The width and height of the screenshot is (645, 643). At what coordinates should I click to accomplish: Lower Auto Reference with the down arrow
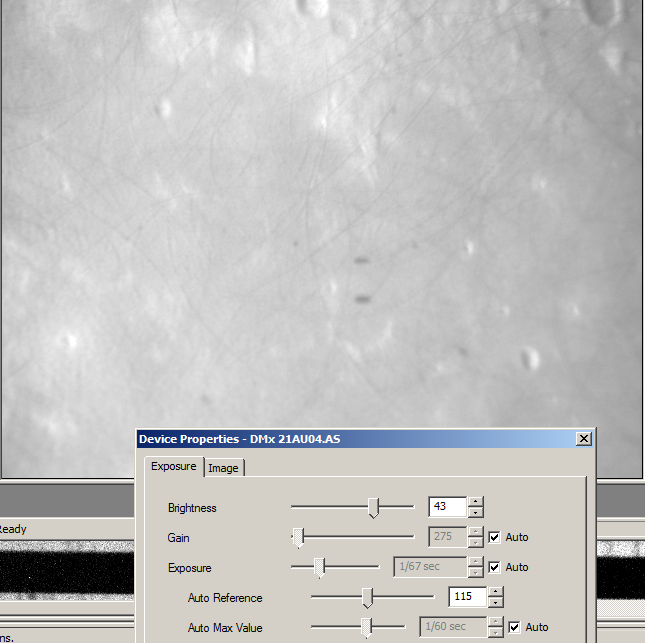[496, 603]
